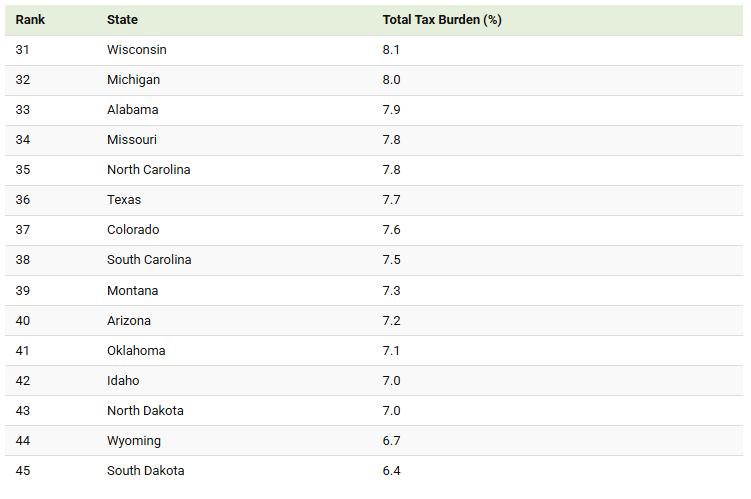Select the Montana row name

coord(132,291)
